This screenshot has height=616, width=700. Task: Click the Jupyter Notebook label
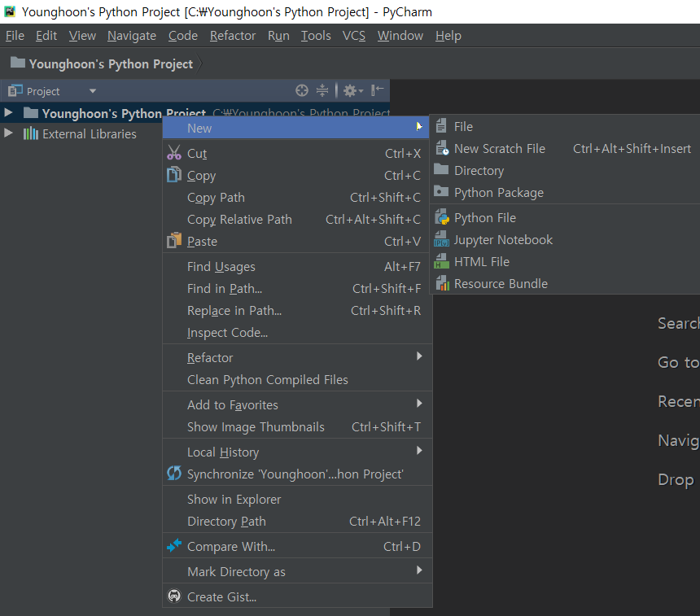coord(503,240)
